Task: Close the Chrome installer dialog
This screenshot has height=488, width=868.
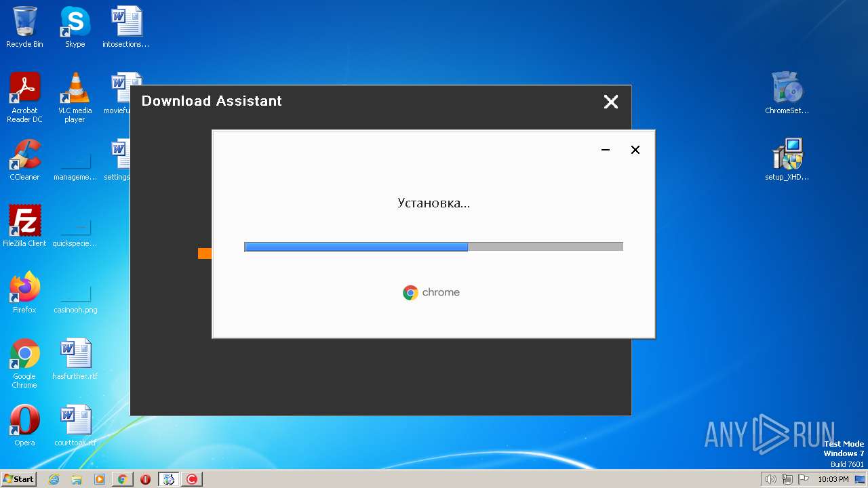Action: pyautogui.click(x=635, y=150)
